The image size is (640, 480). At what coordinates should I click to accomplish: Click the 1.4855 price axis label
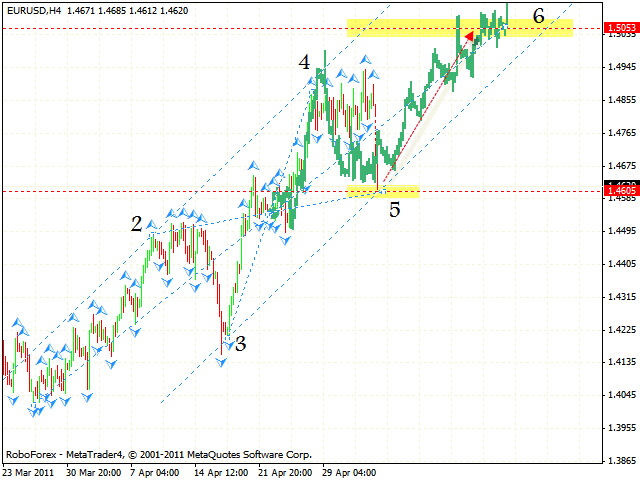click(621, 100)
